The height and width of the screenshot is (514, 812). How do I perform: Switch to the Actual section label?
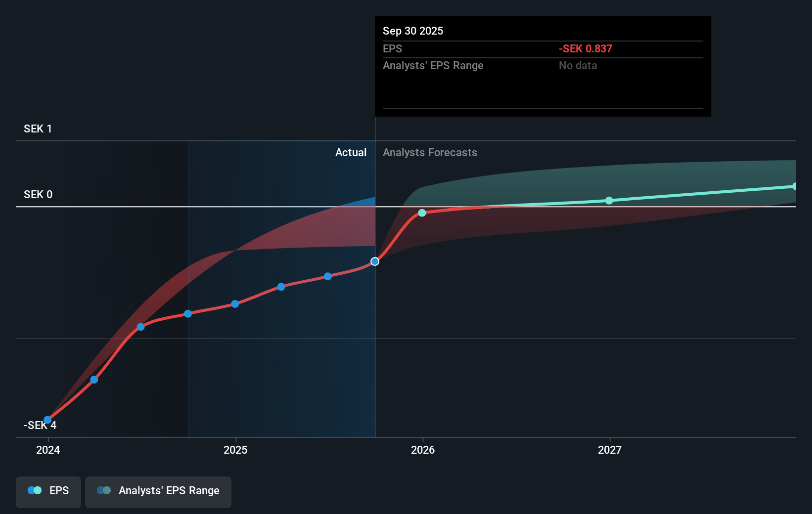point(351,152)
